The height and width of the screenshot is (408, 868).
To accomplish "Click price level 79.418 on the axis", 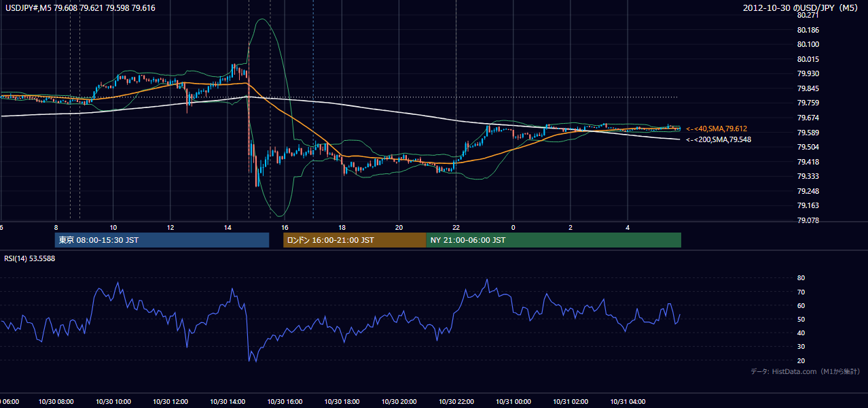I will 808,162.
